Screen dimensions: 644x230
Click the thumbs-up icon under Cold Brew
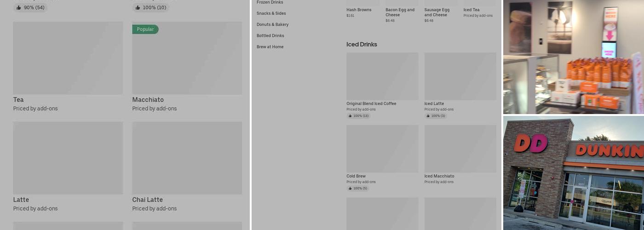tap(350, 189)
